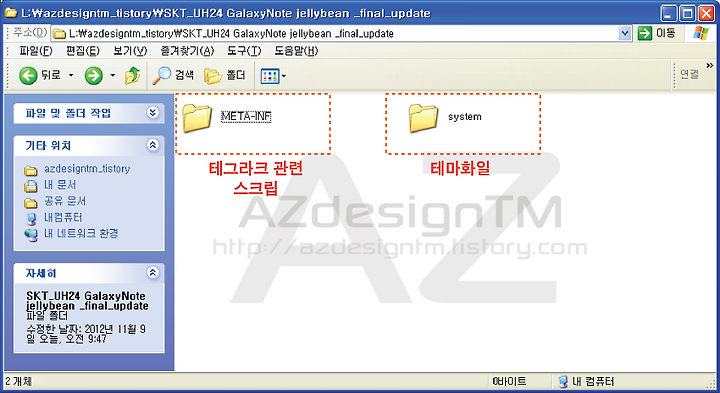Image resolution: width=720 pixels, height=393 pixels.
Task: Expand the 파일 및 폴더 작업 panel
Action: click(x=152, y=112)
